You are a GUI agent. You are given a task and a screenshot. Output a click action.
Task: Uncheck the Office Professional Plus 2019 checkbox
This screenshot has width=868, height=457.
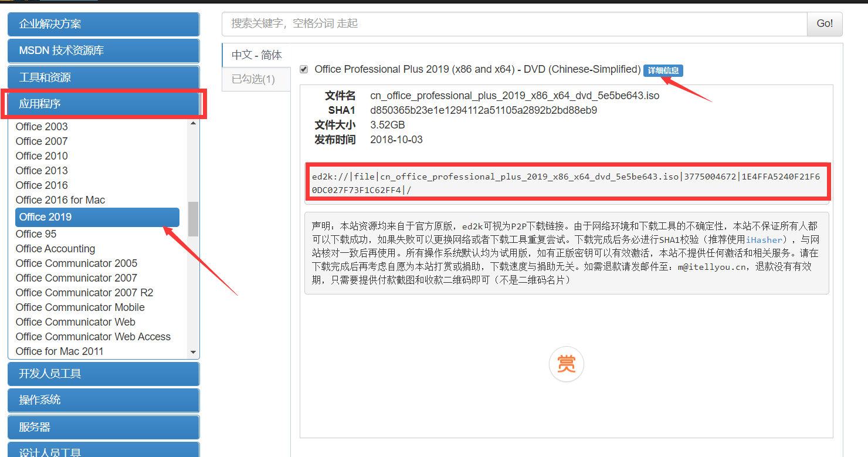coord(303,69)
